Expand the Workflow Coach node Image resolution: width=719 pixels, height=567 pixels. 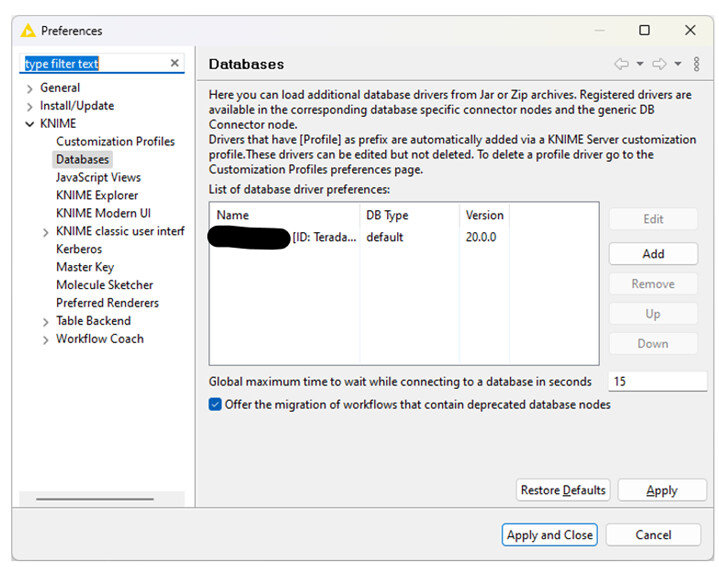click(45, 340)
